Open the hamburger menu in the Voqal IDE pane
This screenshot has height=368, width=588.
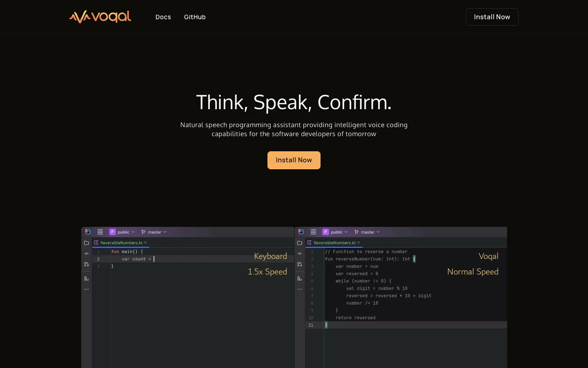click(x=313, y=232)
